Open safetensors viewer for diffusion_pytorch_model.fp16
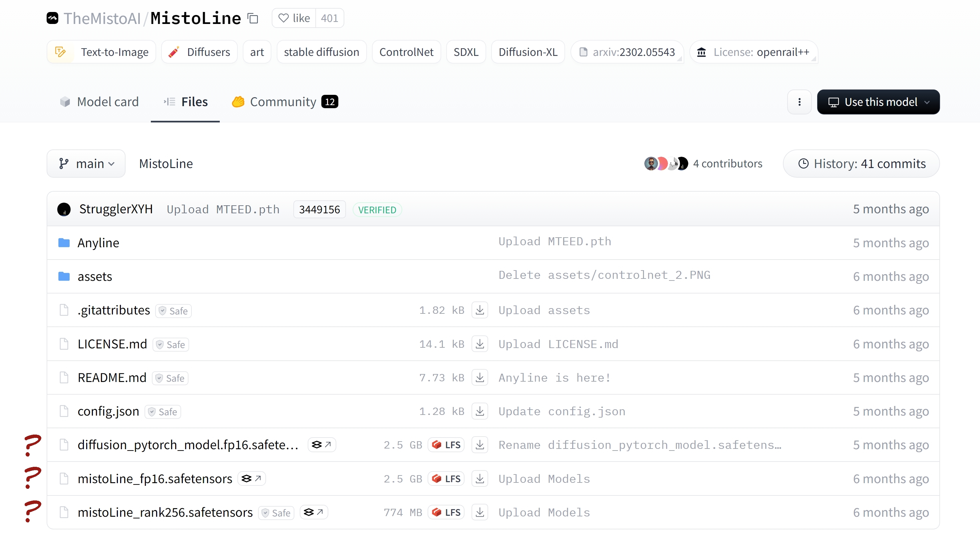The width and height of the screenshot is (980, 560). (322, 445)
